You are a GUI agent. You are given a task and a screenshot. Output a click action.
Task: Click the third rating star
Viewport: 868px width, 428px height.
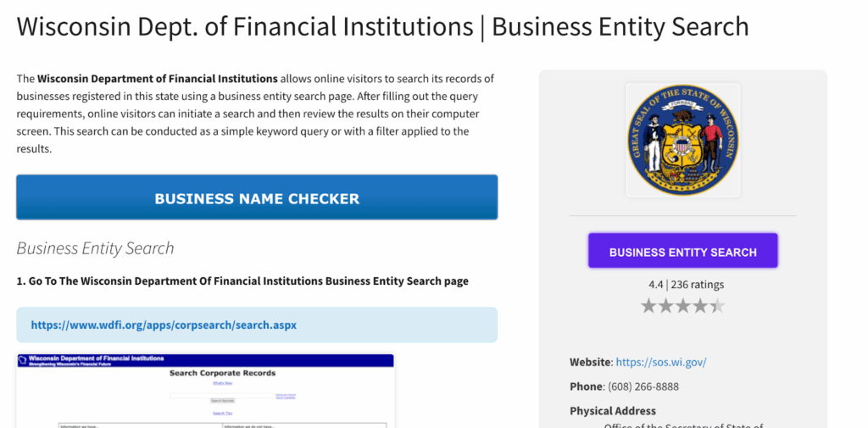683,305
